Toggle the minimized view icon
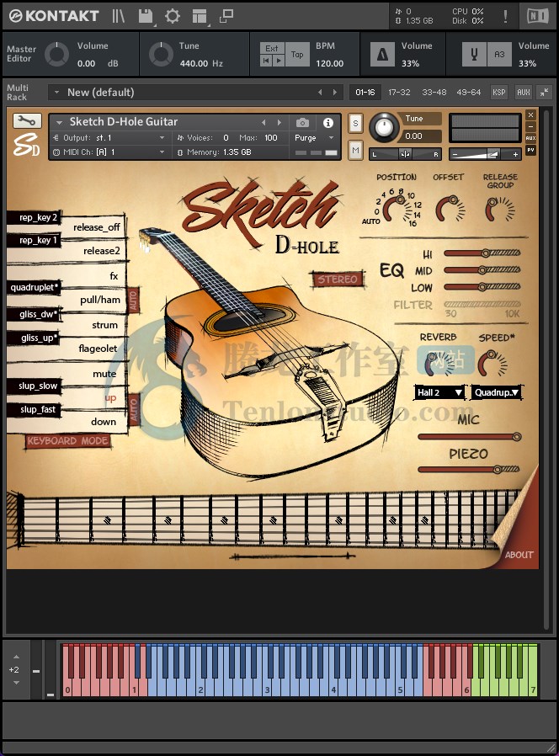The image size is (559, 756). [226, 16]
